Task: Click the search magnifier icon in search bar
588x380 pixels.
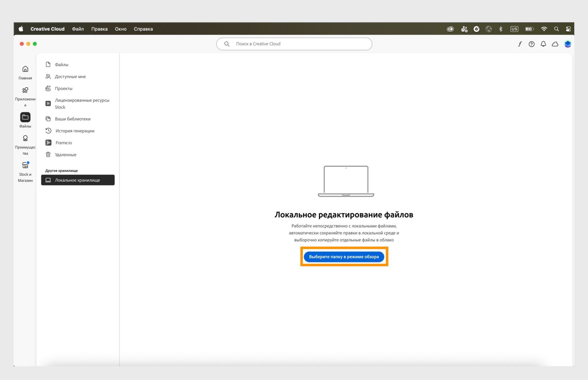Action: click(227, 44)
